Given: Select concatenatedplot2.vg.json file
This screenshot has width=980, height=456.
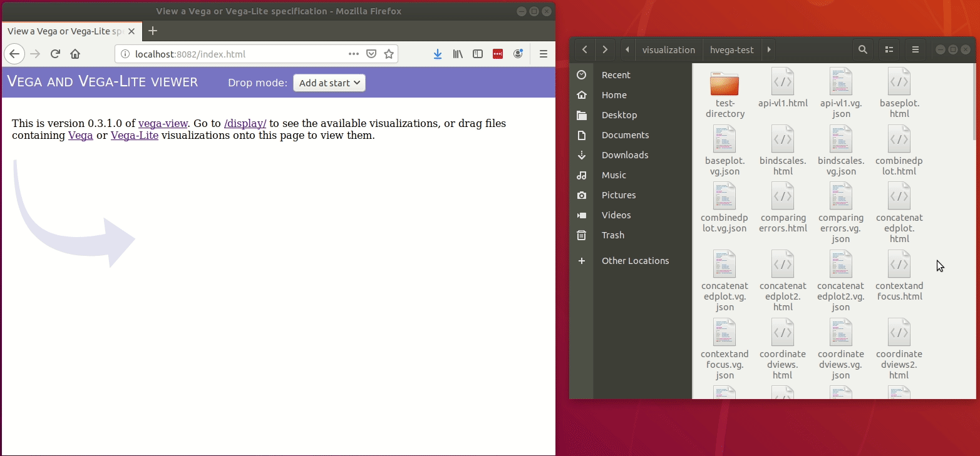Looking at the screenshot, I should pos(841,281).
